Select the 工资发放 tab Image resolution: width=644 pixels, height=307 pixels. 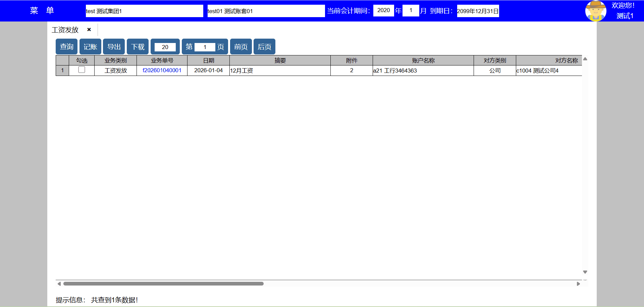click(x=65, y=30)
